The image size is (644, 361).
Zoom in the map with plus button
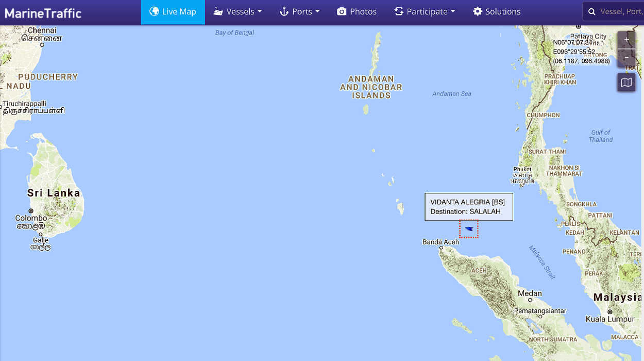tap(626, 40)
